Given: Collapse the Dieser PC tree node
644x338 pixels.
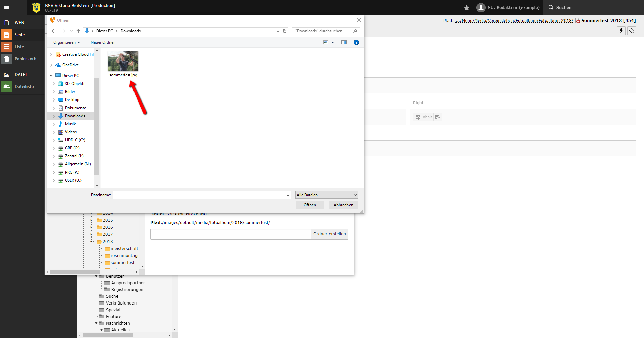Looking at the screenshot, I should tap(51, 76).
